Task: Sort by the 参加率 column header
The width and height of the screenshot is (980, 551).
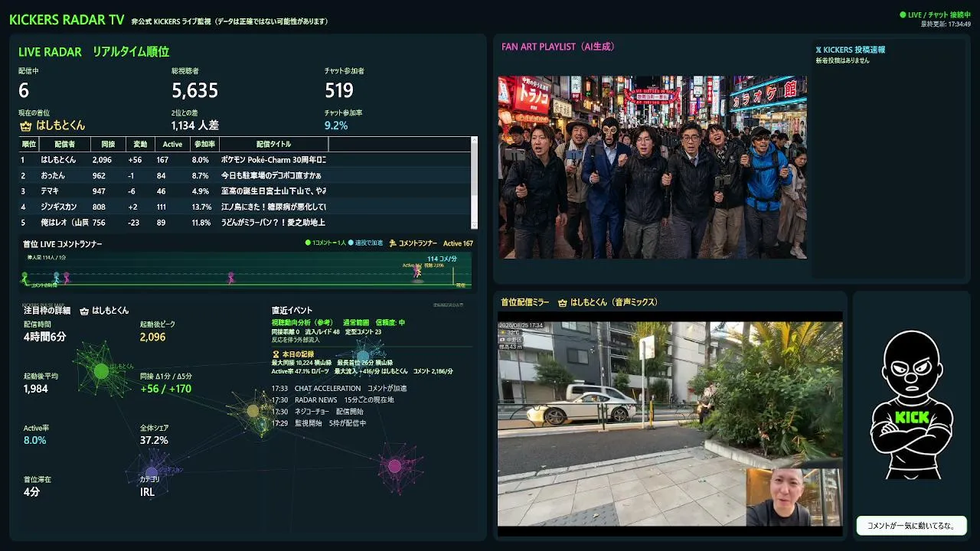Action: [x=204, y=144]
